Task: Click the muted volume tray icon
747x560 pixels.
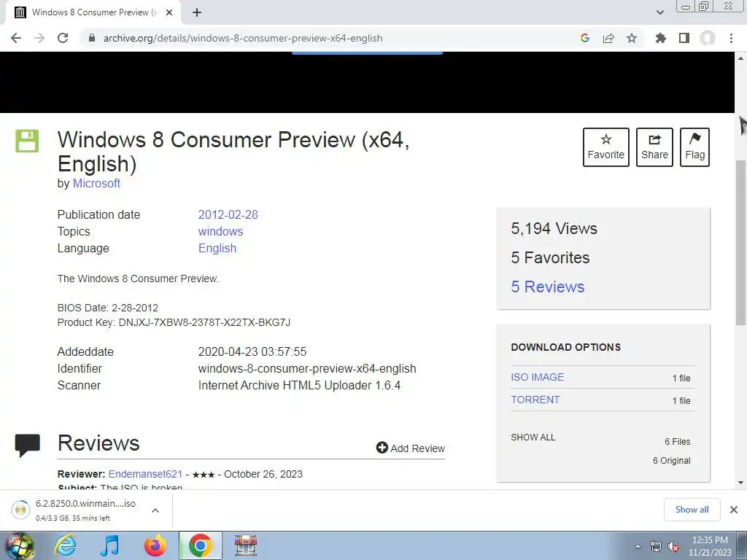Action: pos(673,547)
